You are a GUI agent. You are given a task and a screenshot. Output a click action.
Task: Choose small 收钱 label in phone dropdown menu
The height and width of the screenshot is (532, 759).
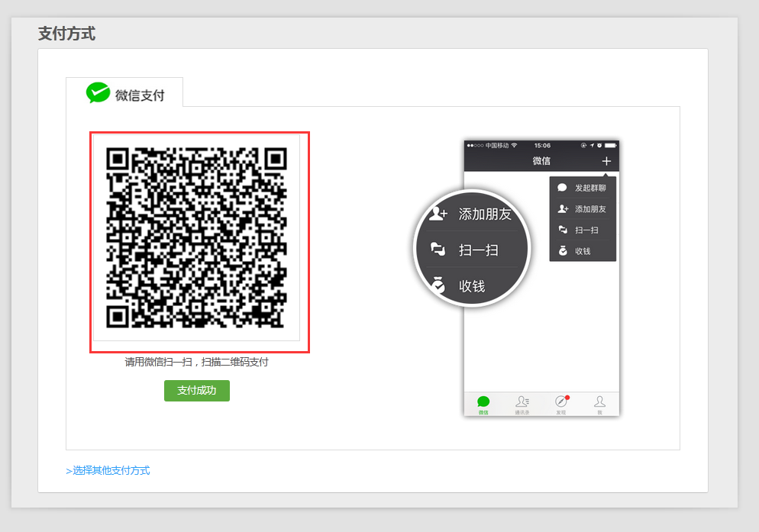583,251
